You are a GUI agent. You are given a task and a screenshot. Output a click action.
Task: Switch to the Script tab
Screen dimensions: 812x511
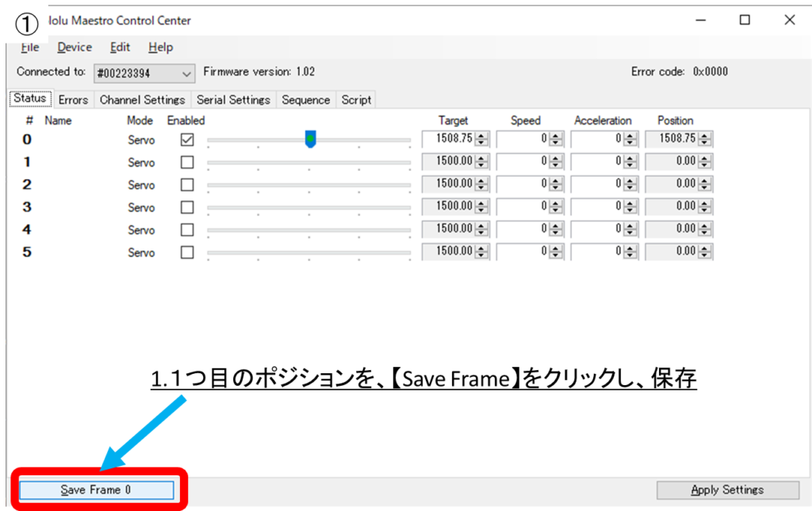pos(356,100)
